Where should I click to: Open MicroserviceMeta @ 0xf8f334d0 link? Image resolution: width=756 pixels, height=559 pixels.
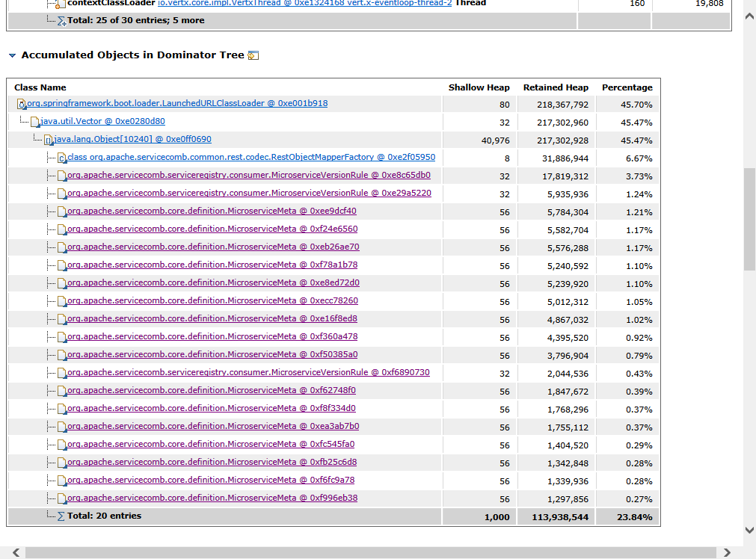click(x=212, y=408)
